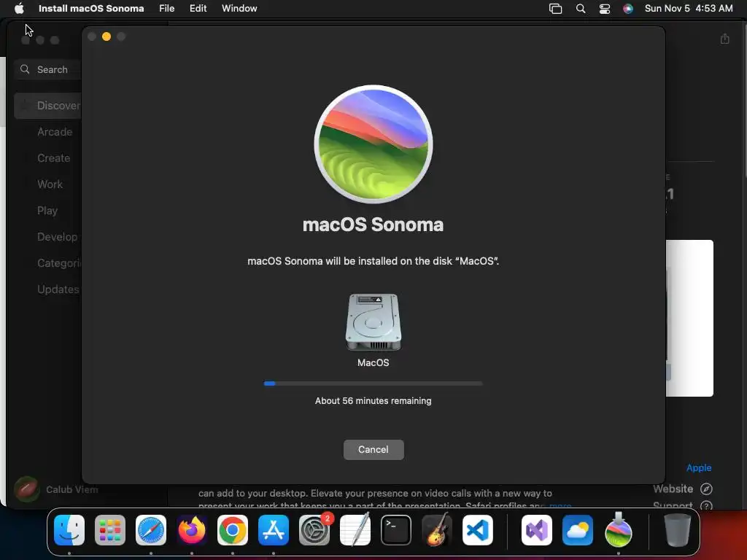Viewport: 747px width, 560px height.
Task: Select Develop in App Store sidebar
Action: 57,237
